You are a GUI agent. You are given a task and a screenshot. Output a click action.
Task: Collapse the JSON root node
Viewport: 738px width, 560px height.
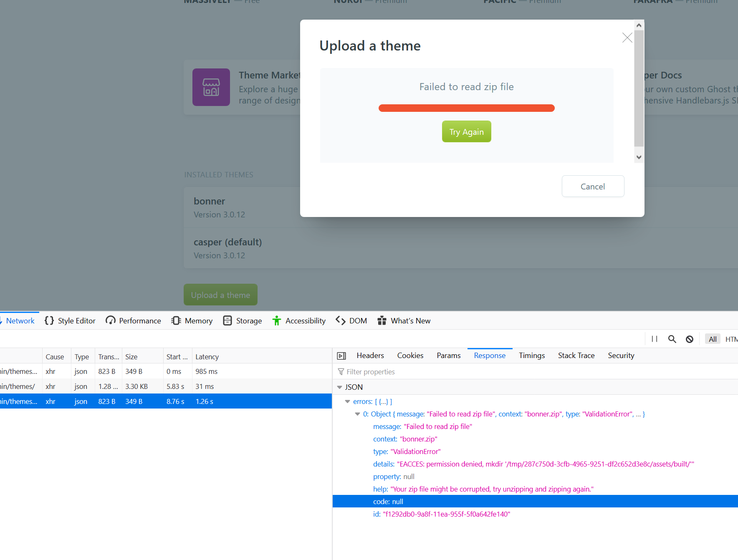coord(339,387)
